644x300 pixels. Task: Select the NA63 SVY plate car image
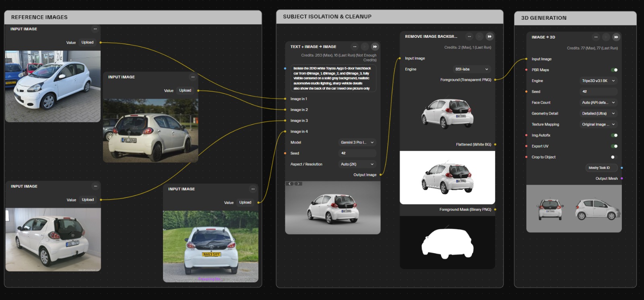[211, 247]
